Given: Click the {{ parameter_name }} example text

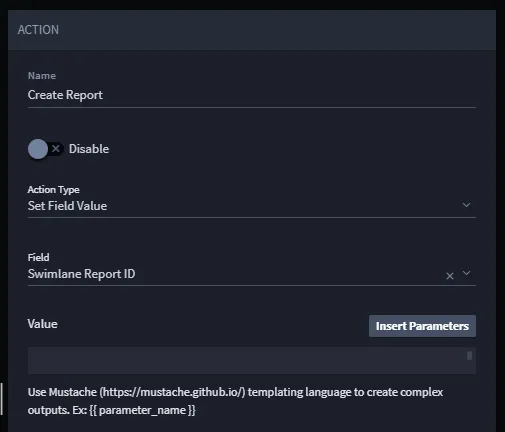Looking at the screenshot, I should click(x=142, y=410).
